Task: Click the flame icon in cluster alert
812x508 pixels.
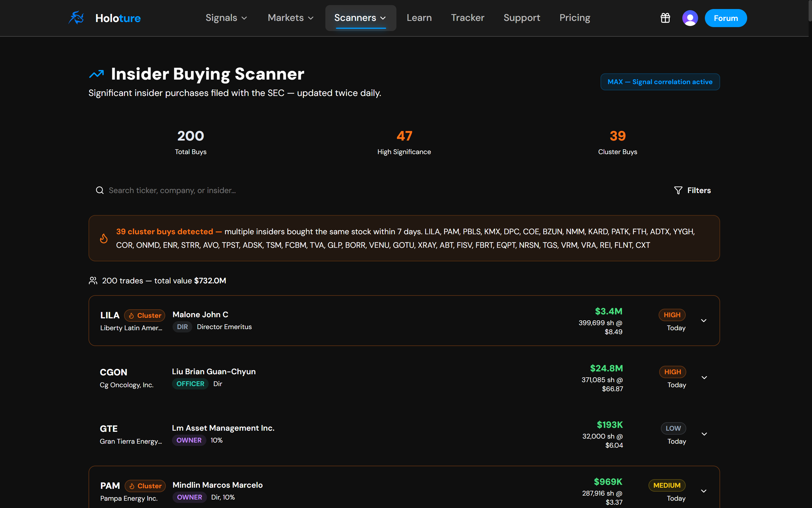Action: point(104,238)
